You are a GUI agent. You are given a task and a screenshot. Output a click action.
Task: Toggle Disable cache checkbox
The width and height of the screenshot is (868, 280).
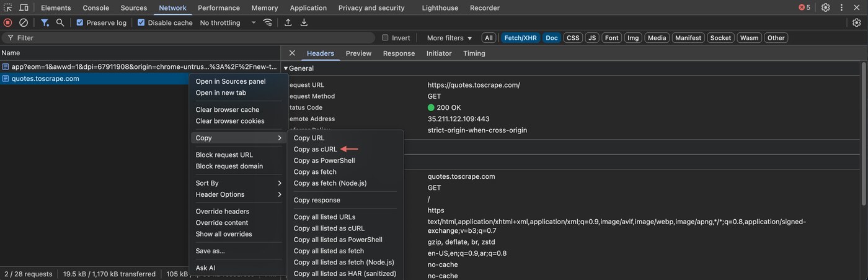pyautogui.click(x=141, y=22)
